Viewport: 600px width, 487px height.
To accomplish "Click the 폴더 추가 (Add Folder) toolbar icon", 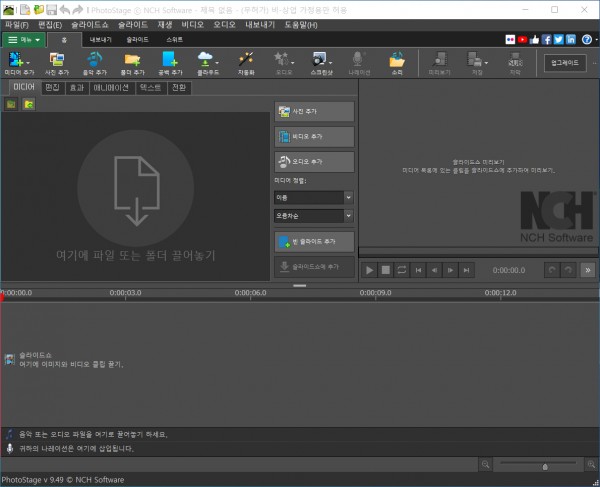I will 132,63.
